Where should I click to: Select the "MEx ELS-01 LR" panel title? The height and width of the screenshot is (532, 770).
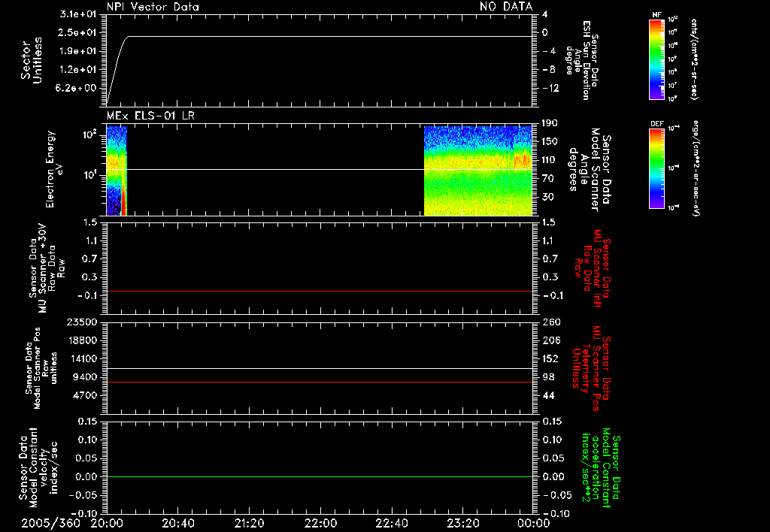click(x=150, y=116)
